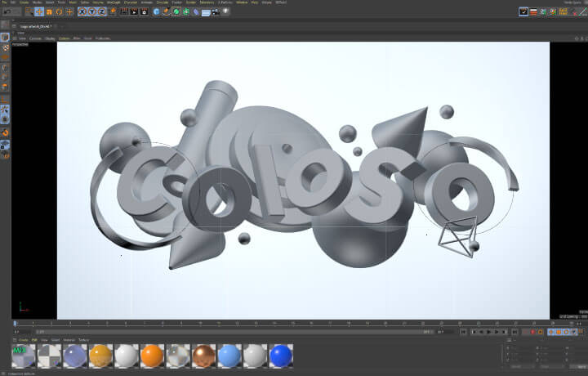This screenshot has width=588, height=376.
Task: Open the viewport Options menu
Action: [x=65, y=38]
